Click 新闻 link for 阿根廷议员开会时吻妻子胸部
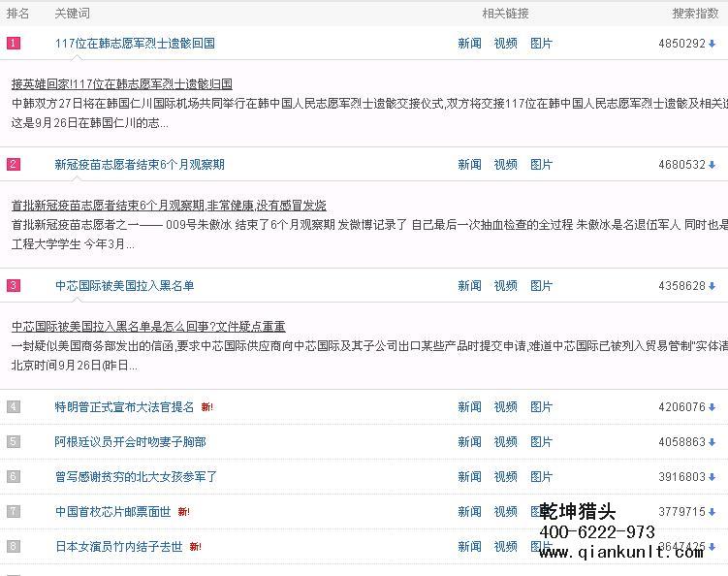 [469, 442]
